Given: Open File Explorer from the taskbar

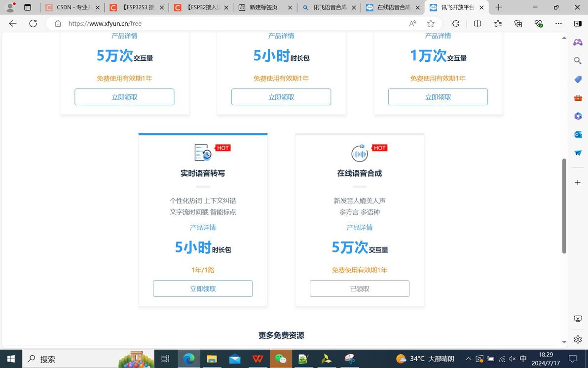Looking at the screenshot, I should coord(212,359).
